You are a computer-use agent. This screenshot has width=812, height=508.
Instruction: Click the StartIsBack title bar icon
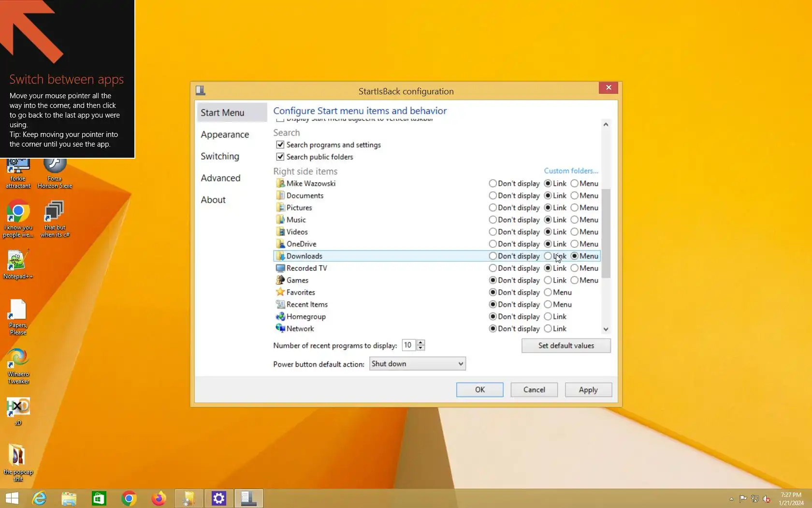pos(201,90)
